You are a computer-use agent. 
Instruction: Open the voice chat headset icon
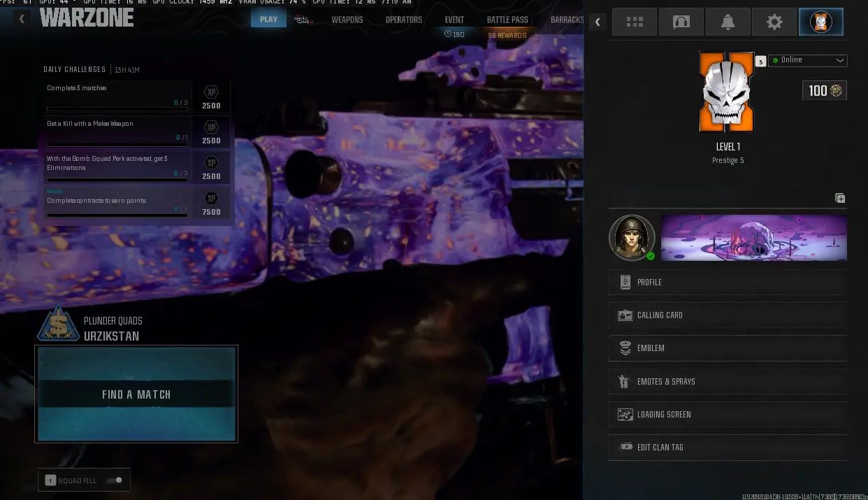pyautogui.click(x=681, y=21)
